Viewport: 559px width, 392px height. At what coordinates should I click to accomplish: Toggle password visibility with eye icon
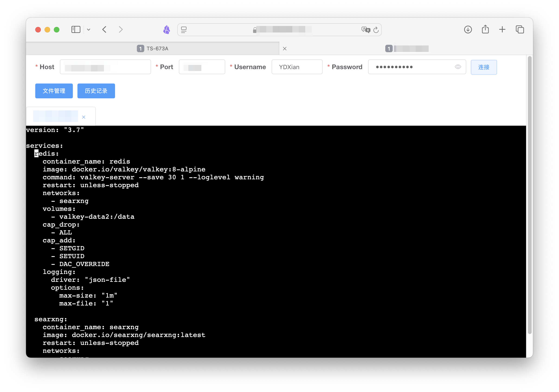point(458,67)
